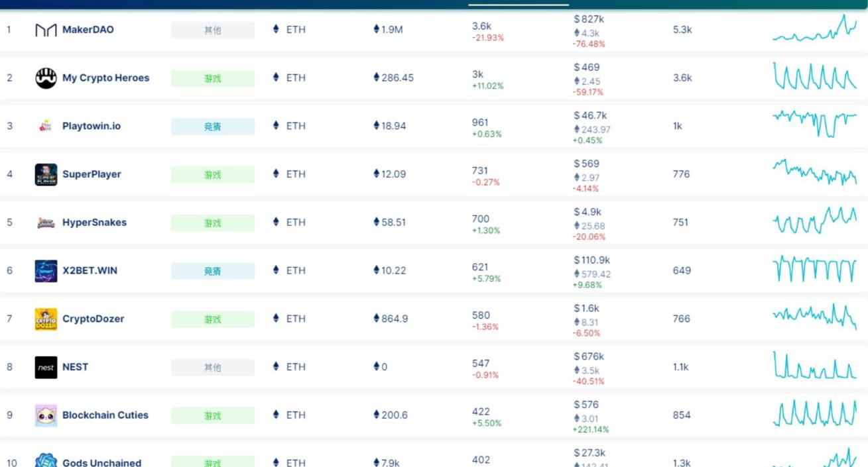Open the Gods Unchained name link
This screenshot has width=868, height=467.
pyautogui.click(x=101, y=463)
